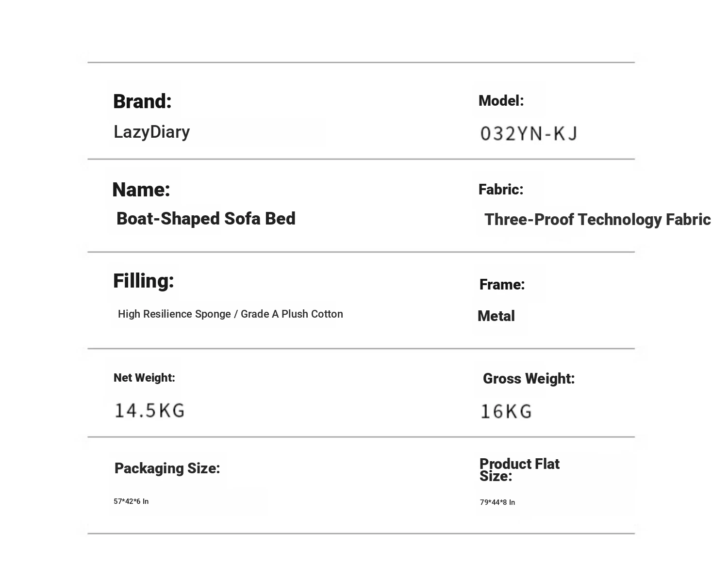The height and width of the screenshot is (563, 728).
Task: Click the "Fabric:" label
Action: 500,190
